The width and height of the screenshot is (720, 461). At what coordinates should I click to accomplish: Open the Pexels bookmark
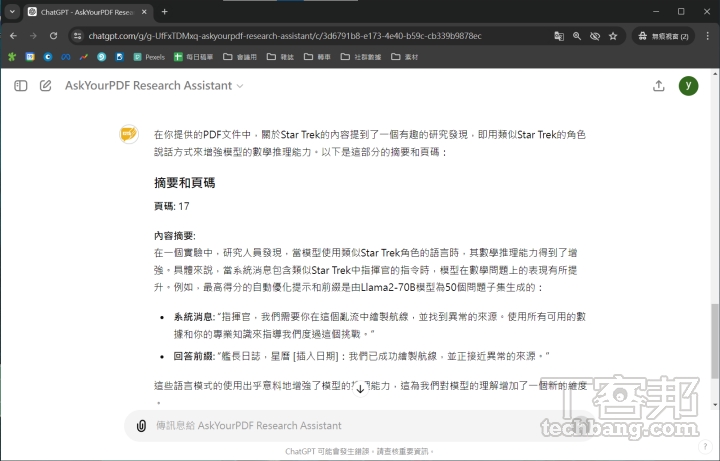[x=149, y=57]
